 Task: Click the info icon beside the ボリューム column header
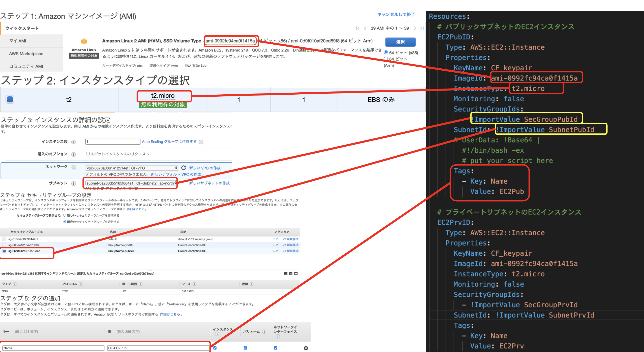pyautogui.click(x=264, y=332)
